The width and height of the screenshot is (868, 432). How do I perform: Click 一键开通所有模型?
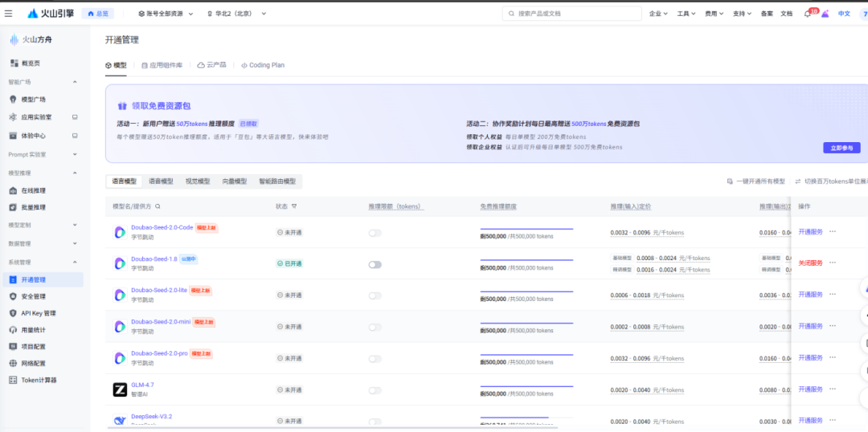coord(755,181)
